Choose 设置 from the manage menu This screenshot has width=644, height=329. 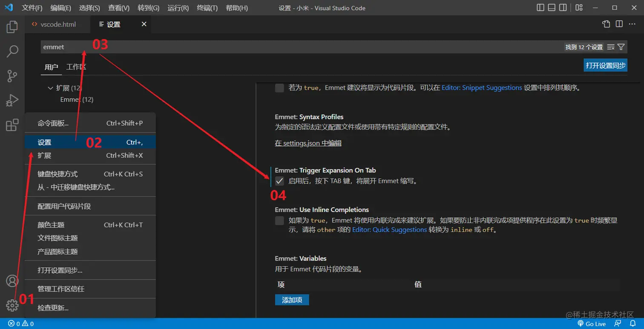(x=90, y=143)
